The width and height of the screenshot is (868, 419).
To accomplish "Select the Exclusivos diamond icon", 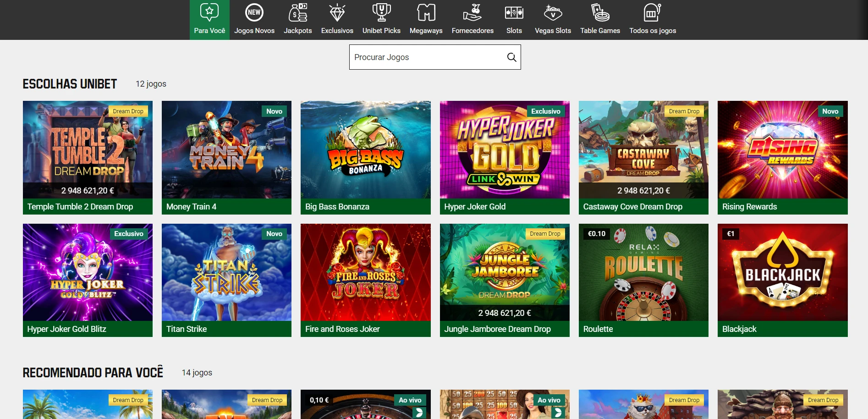I will pos(337,12).
